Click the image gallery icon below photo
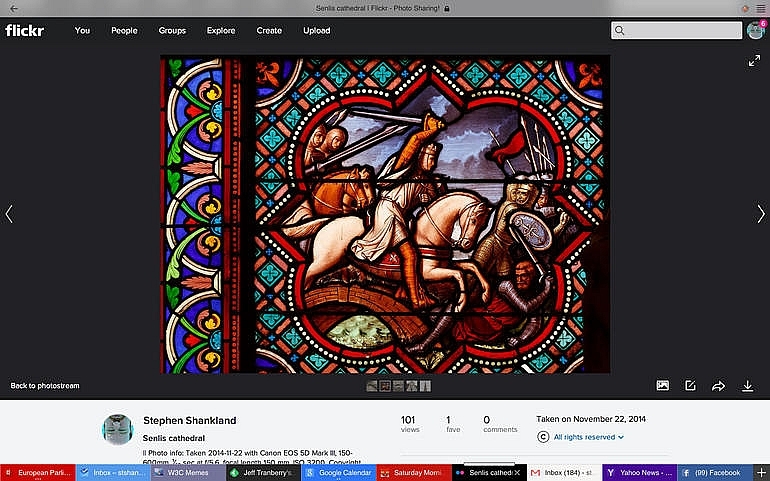 click(662, 386)
